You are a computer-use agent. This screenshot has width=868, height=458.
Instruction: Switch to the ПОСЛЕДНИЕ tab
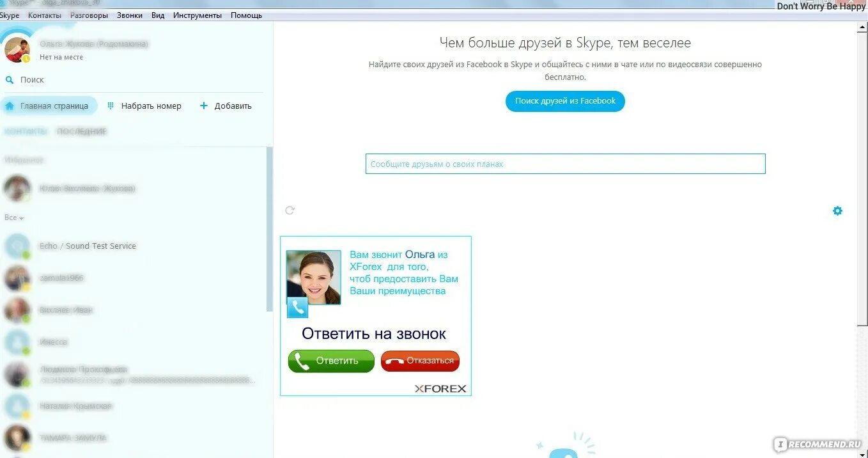(82, 132)
